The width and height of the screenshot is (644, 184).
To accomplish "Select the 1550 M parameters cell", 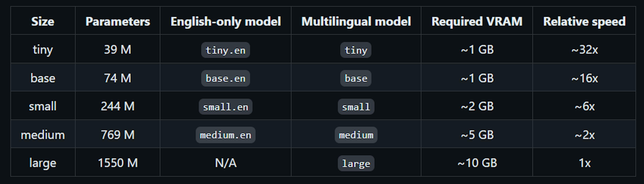I will (x=118, y=163).
